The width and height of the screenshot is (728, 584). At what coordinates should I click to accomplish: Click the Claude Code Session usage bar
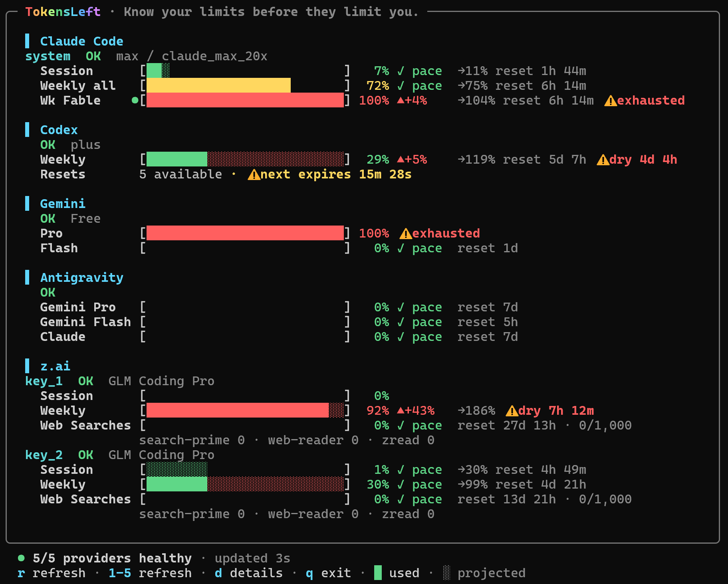point(245,71)
